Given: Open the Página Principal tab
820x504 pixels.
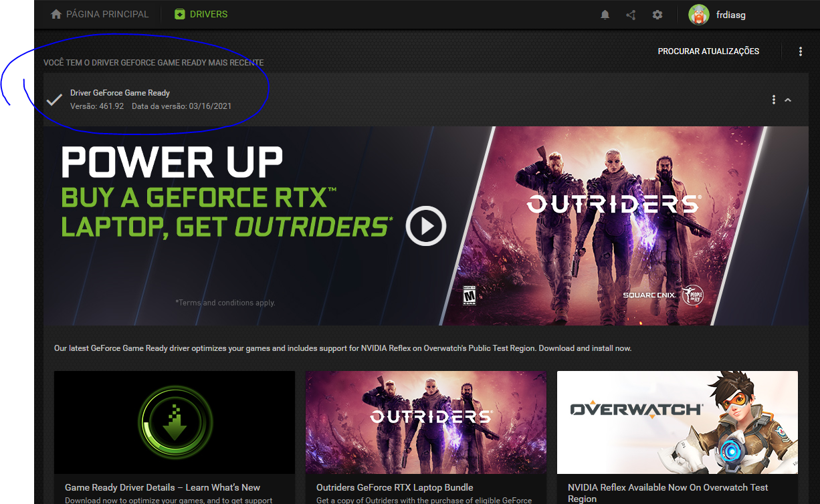Looking at the screenshot, I should (x=99, y=14).
